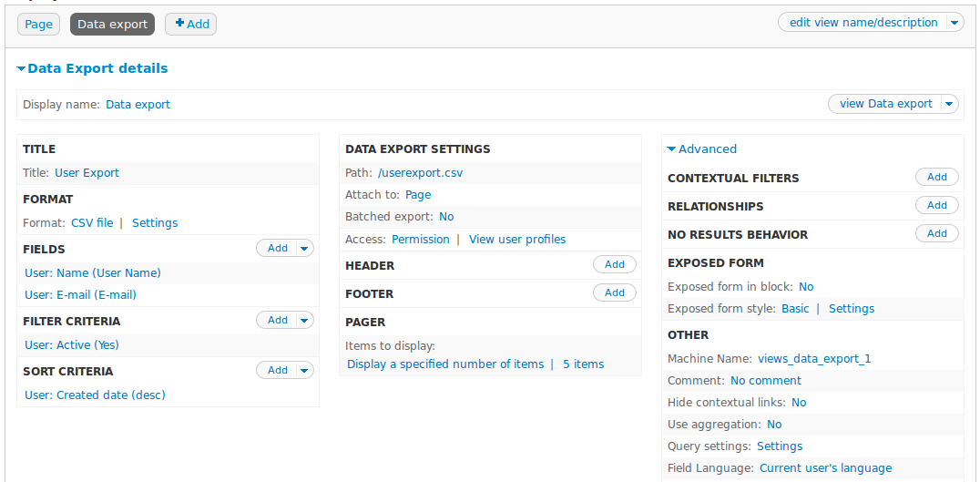Viewport: 980px width, 482px height.
Task: Expand the edit view name/description dropdown arrow
Action: click(x=954, y=23)
